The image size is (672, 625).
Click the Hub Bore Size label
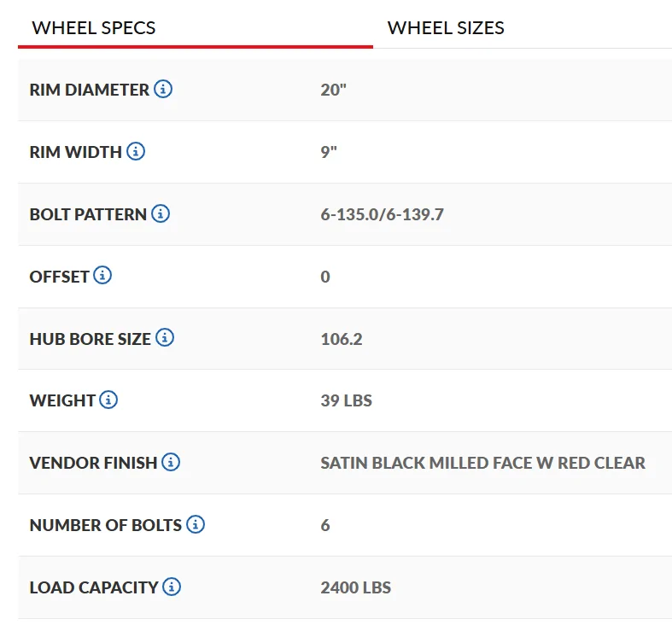90,339
